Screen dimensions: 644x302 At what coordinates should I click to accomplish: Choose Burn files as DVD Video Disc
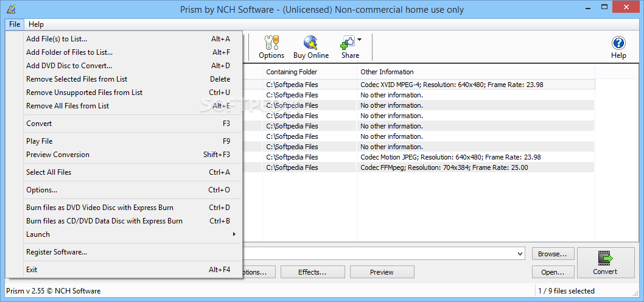(124, 208)
